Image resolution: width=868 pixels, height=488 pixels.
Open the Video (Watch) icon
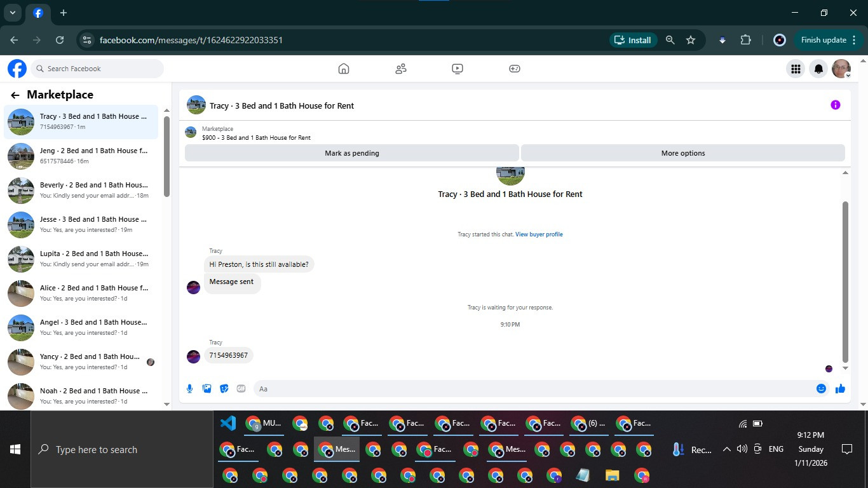point(458,69)
